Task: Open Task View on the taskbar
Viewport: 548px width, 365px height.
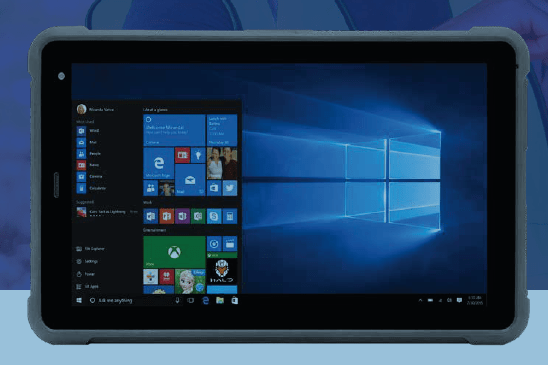Action: pyautogui.click(x=190, y=300)
